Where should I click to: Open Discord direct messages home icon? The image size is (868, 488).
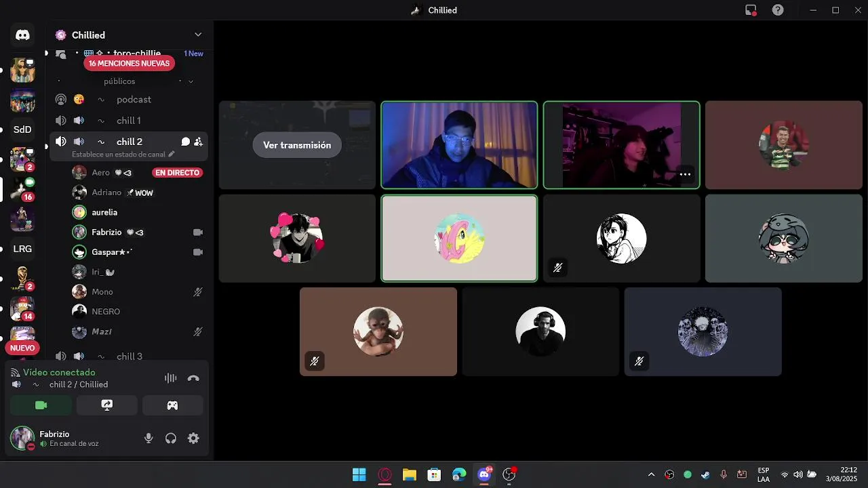coord(22,35)
